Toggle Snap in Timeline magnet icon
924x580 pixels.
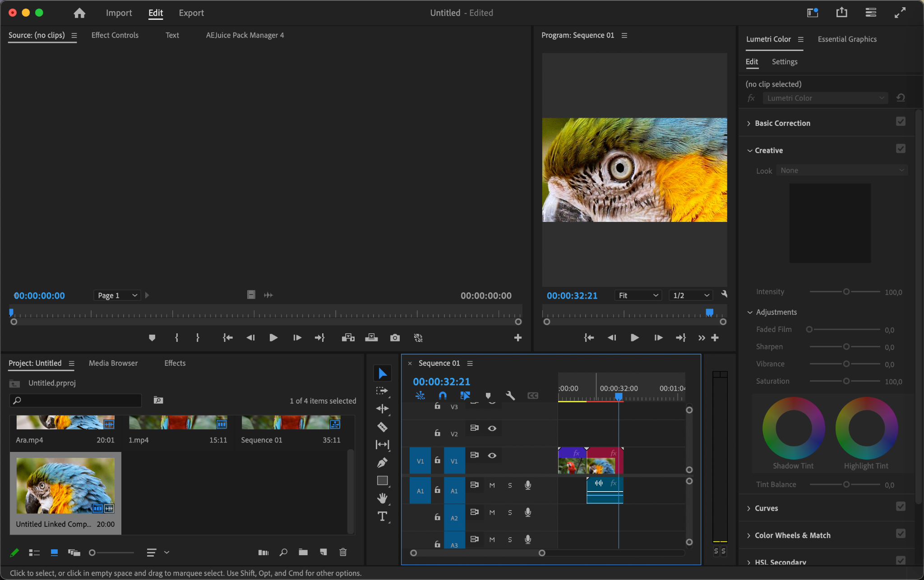442,396
